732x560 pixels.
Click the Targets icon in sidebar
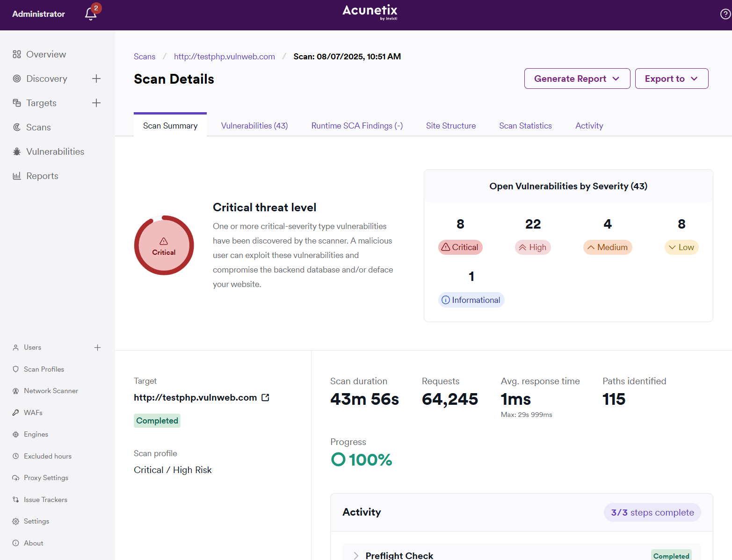(x=17, y=103)
